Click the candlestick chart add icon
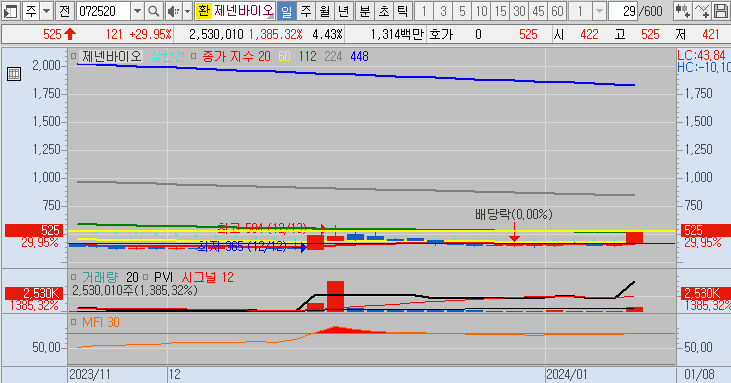The width and height of the screenshot is (731, 383). pos(683,11)
